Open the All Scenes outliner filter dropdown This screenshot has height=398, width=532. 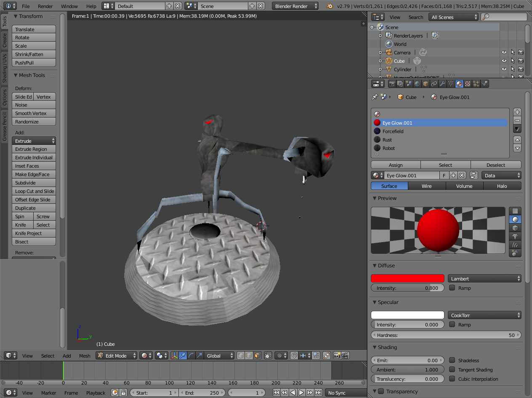[454, 17]
